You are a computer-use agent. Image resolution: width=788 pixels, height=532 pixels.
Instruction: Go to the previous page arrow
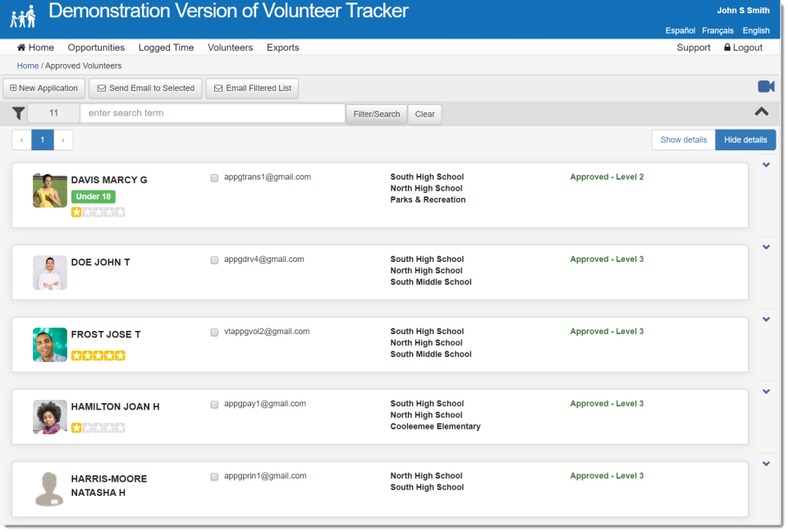pos(21,140)
